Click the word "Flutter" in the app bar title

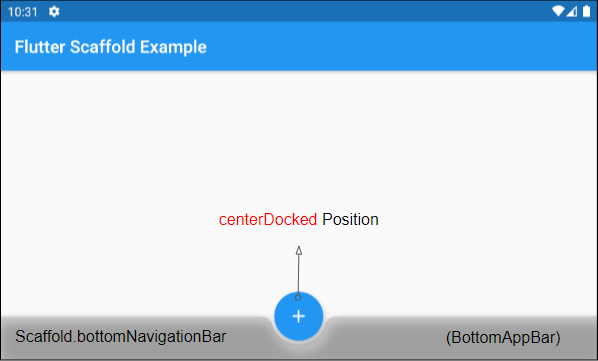click(x=40, y=47)
